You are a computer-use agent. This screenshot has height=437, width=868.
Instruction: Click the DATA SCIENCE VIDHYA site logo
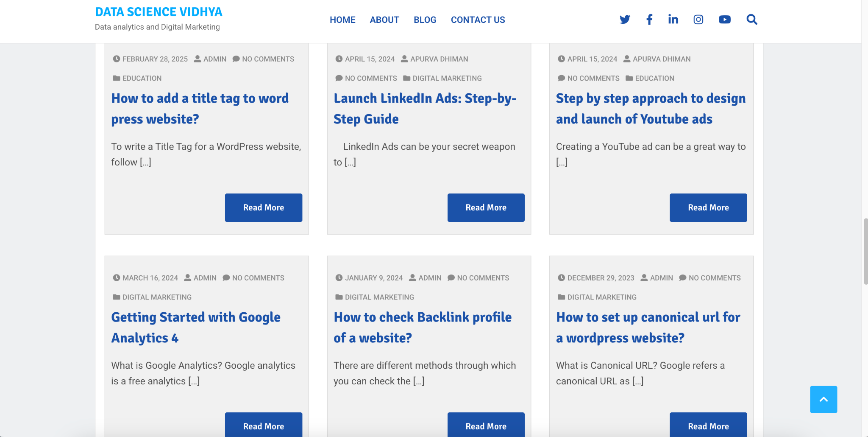pyautogui.click(x=159, y=12)
